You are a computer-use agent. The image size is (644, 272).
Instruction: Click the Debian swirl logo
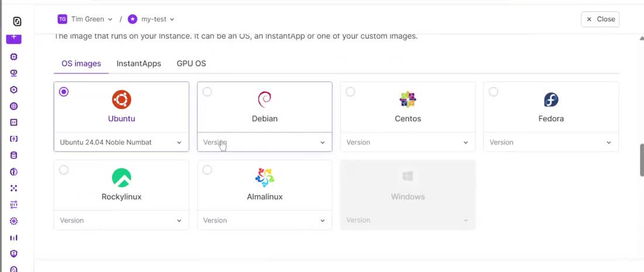[265, 100]
